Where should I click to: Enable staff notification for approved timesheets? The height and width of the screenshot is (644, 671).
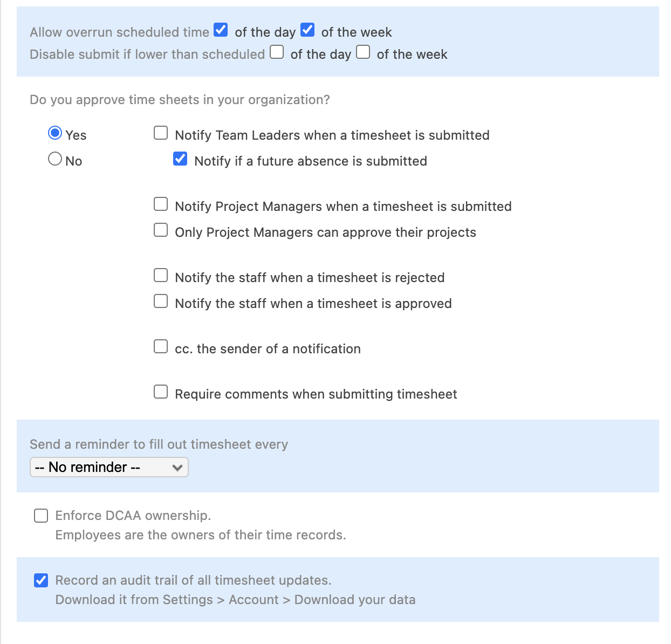[x=161, y=301]
